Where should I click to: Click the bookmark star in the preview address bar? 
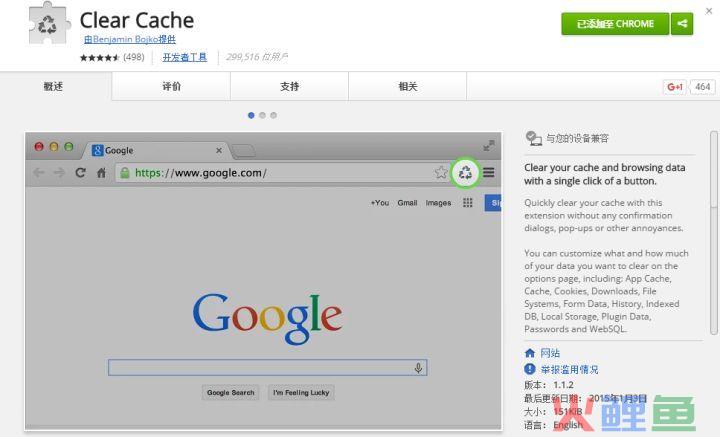[x=441, y=173]
